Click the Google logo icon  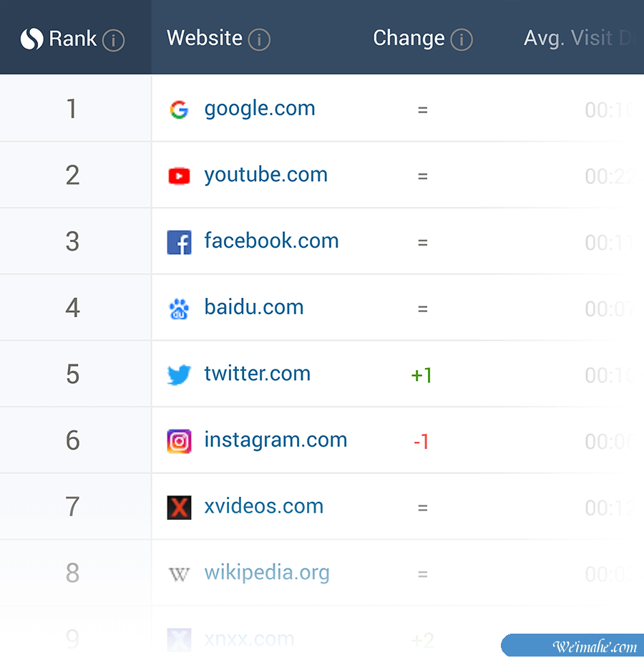tap(179, 110)
